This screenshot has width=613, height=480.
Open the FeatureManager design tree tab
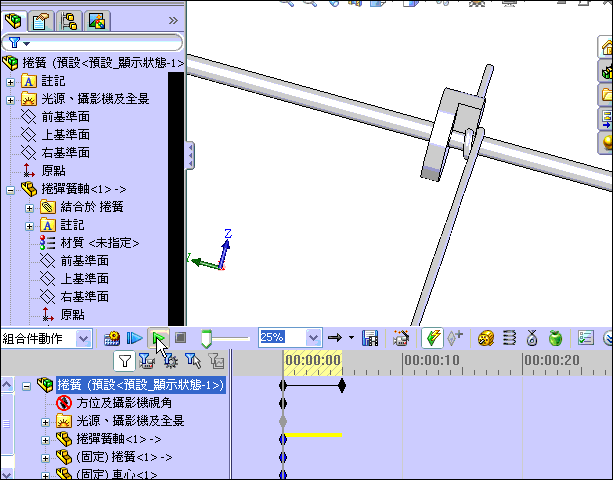click(14, 20)
